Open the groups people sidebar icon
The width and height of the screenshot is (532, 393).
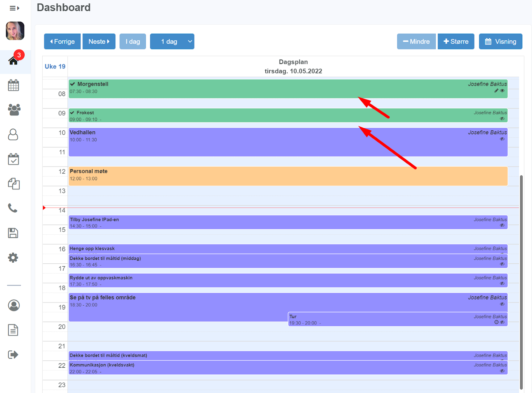[14, 110]
